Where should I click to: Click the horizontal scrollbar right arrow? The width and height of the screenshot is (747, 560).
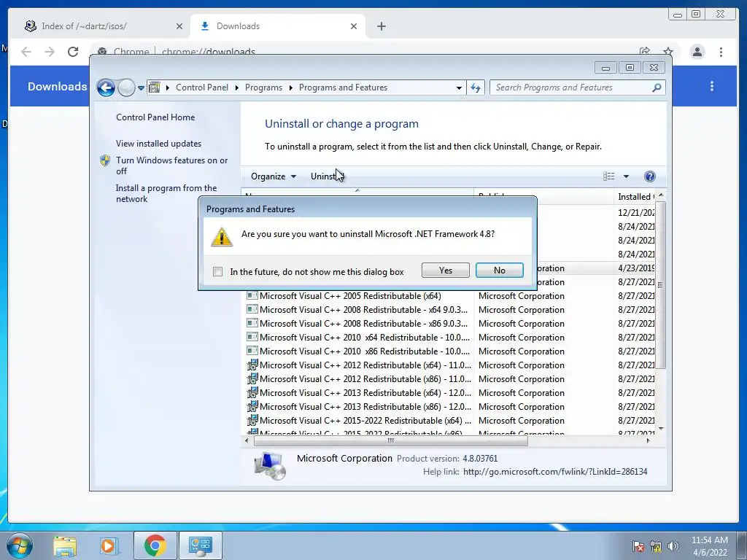[648, 441]
